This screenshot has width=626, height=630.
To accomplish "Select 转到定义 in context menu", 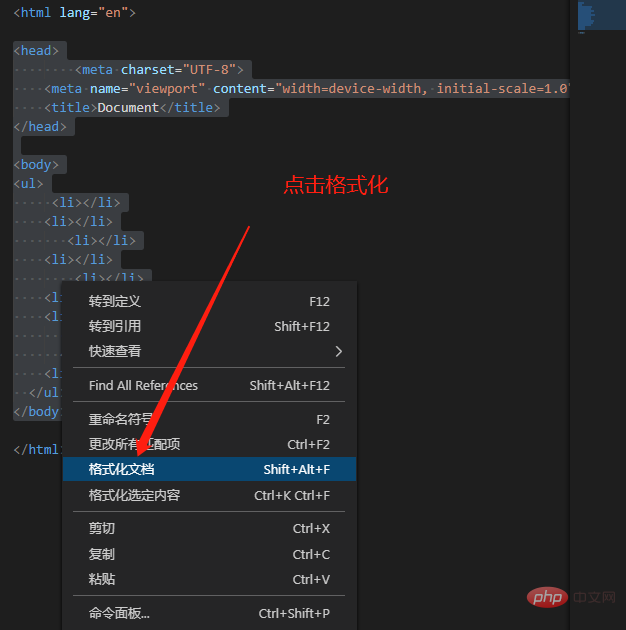I will pyautogui.click(x=209, y=301).
